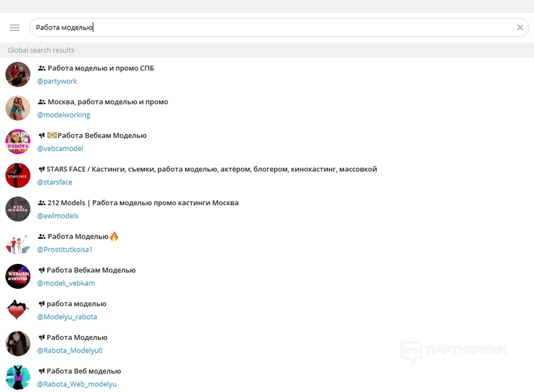Open the @modeli_vebkam channel
Screen dimensions: 534x392
(66, 283)
